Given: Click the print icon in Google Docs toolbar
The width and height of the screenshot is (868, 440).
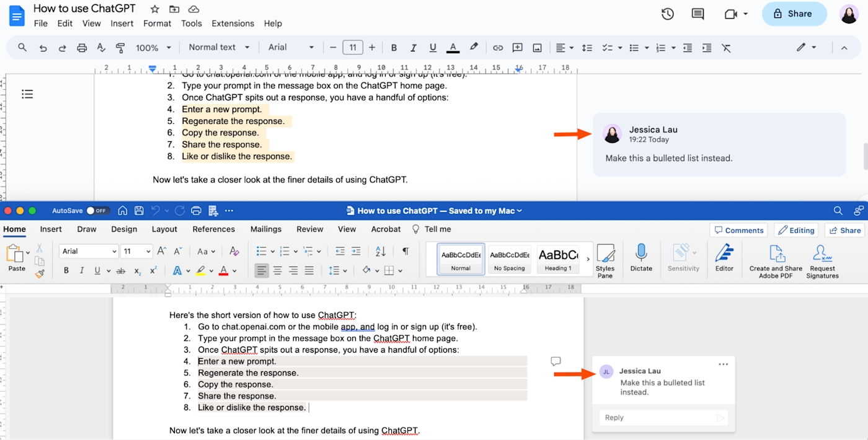Looking at the screenshot, I should pos(82,48).
